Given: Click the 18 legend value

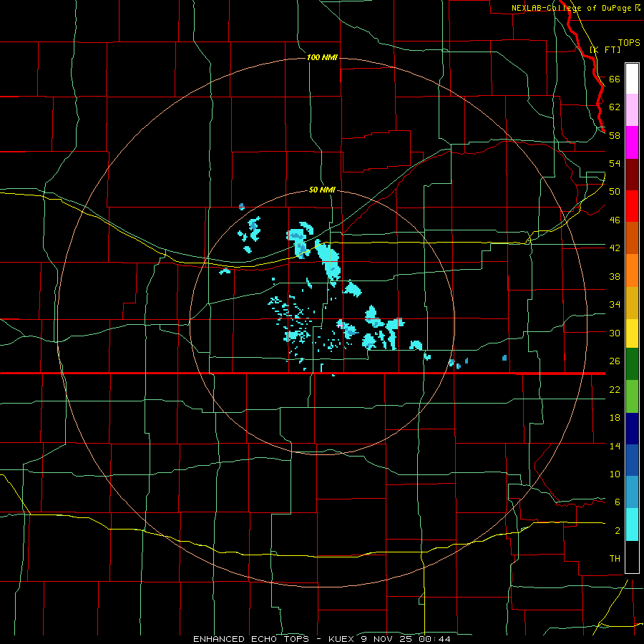Looking at the screenshot, I should (x=615, y=417).
